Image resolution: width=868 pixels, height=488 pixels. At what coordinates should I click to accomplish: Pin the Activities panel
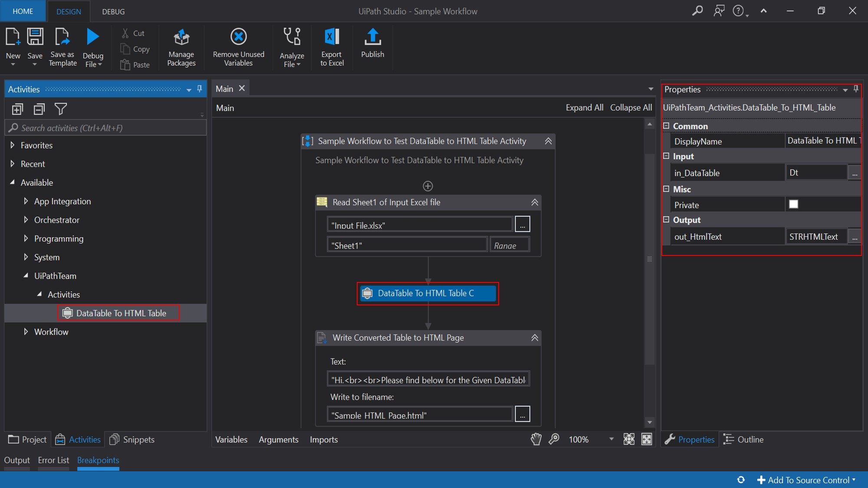click(x=200, y=89)
